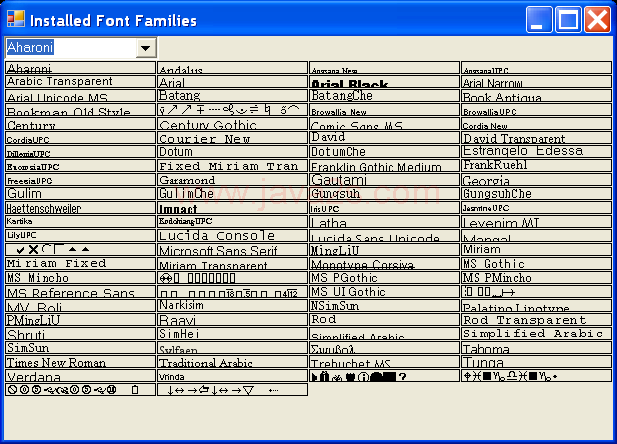Viewport: 617px width, 444px height.
Task: Click the PMingLiU font entry
Action: click(80, 320)
